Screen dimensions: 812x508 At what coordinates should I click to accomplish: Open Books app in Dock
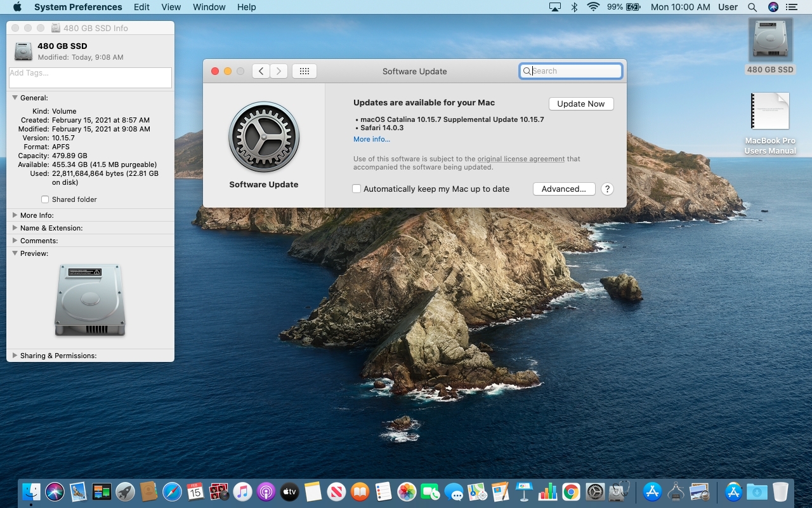(360, 491)
